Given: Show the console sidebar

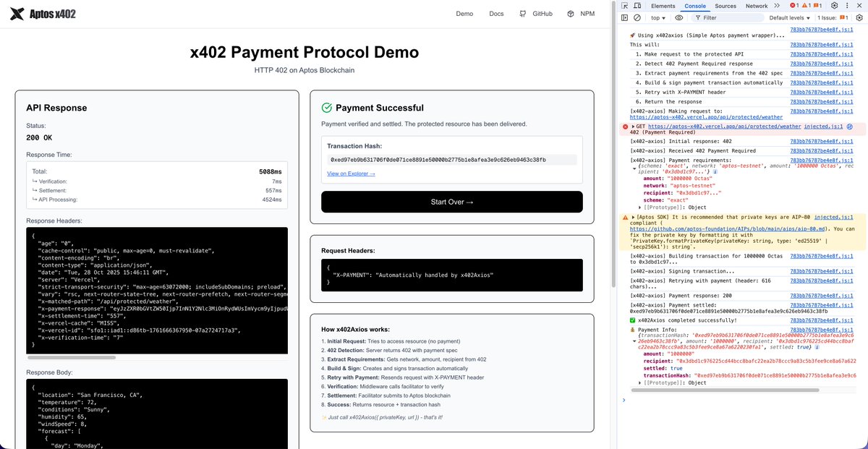Looking at the screenshot, I should point(626,17).
